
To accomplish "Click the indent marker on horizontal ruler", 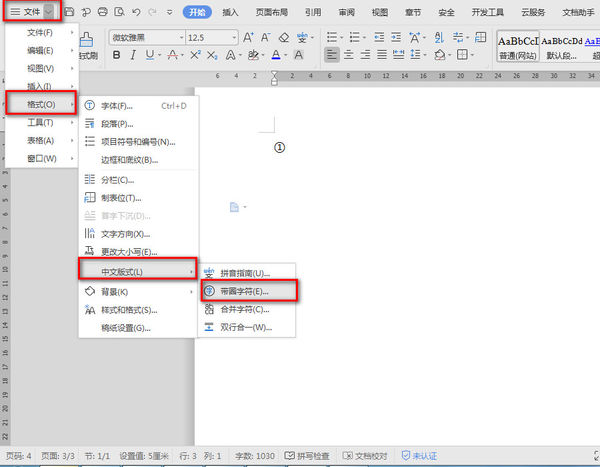I will (x=274, y=77).
